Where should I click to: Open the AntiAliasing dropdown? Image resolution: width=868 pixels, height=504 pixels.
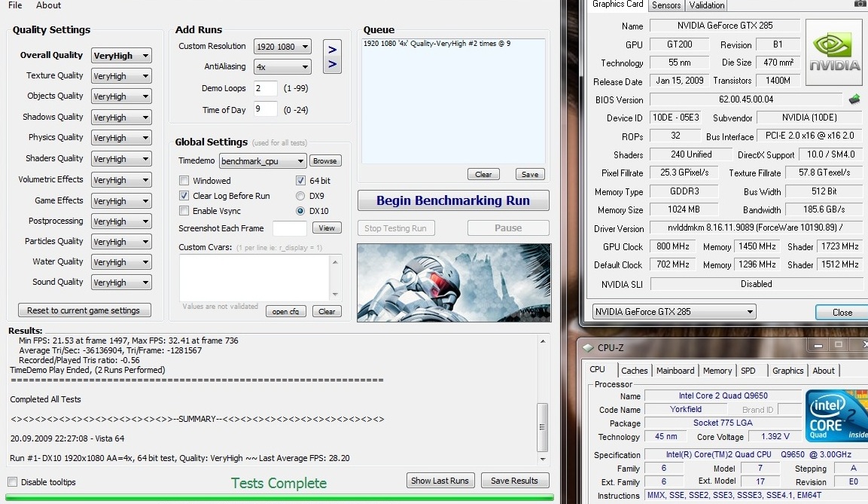tap(282, 67)
